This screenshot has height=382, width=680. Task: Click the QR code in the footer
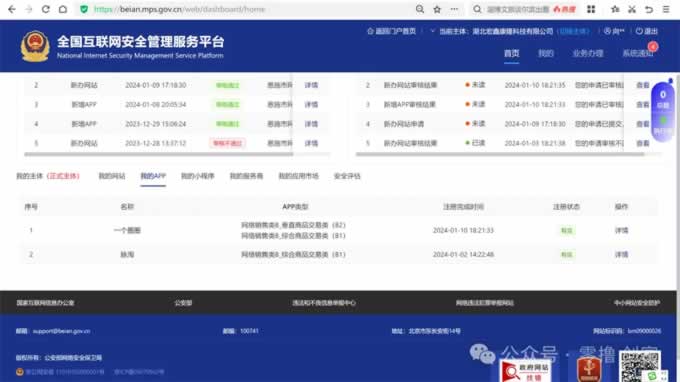click(x=640, y=366)
